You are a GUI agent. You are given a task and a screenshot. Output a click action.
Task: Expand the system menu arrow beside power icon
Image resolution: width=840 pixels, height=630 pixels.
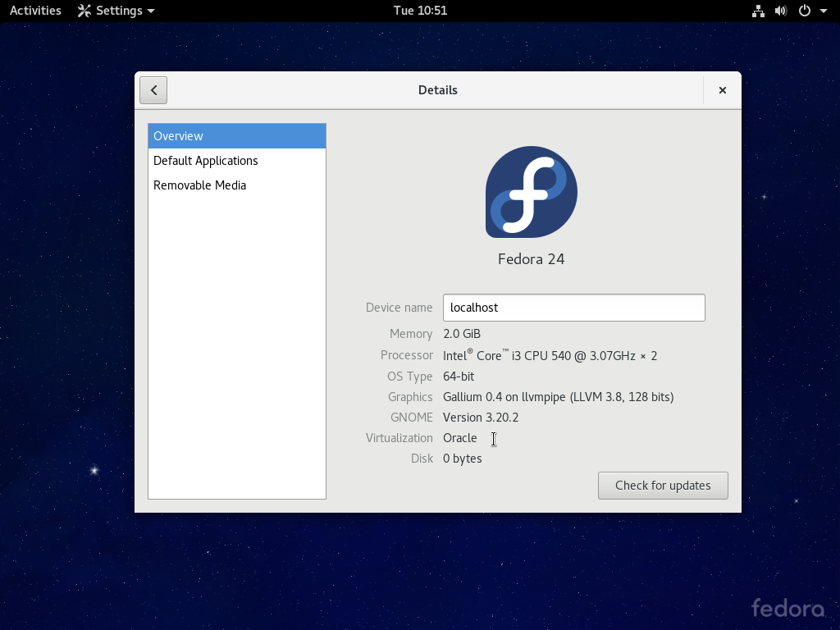pos(823,11)
